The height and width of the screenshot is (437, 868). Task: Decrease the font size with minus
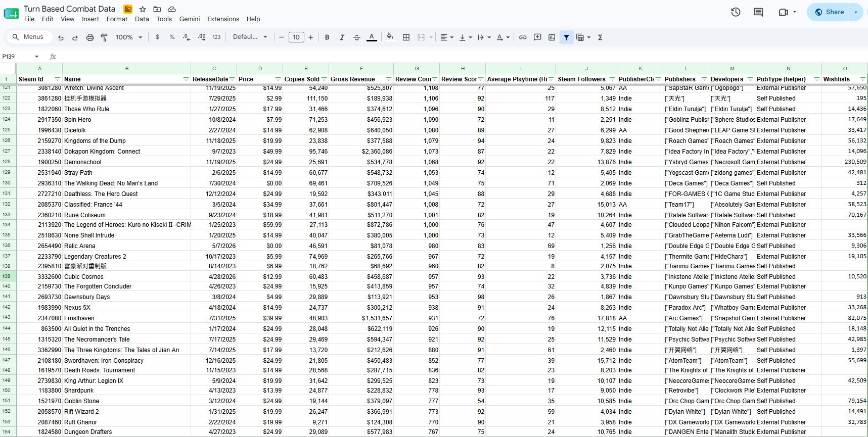282,37
